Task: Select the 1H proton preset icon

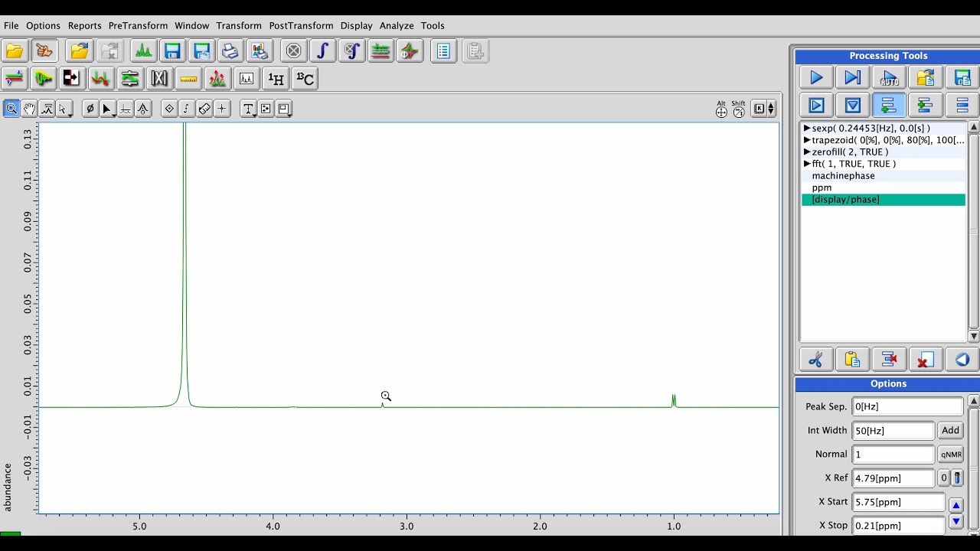Action: tap(276, 79)
